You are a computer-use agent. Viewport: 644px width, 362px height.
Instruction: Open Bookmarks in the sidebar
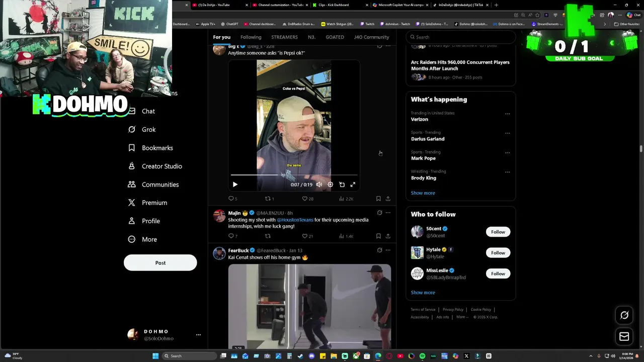150,148
